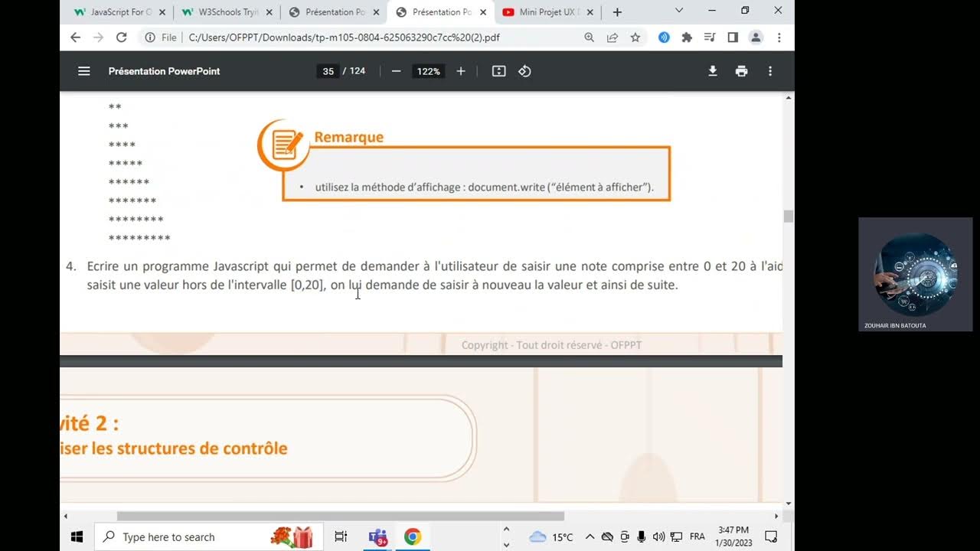Rotate the PDF counterclockwise
This screenshot has height=551, width=980.
click(524, 71)
